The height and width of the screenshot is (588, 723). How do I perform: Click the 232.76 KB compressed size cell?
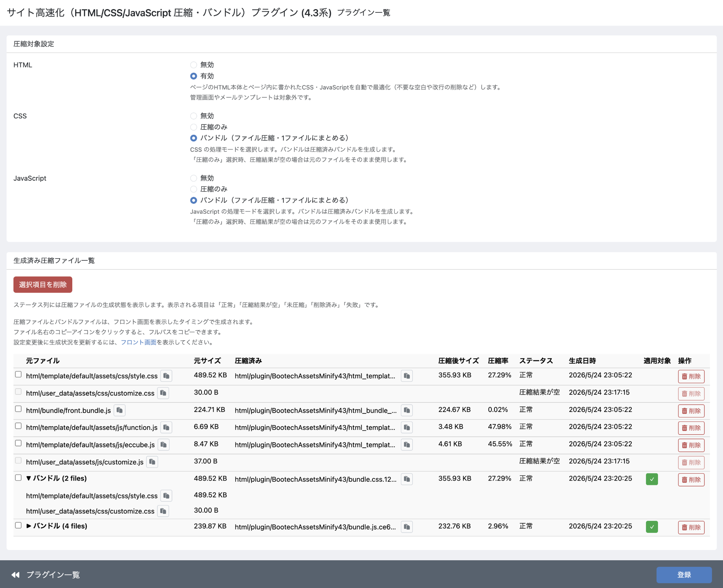[x=455, y=526]
